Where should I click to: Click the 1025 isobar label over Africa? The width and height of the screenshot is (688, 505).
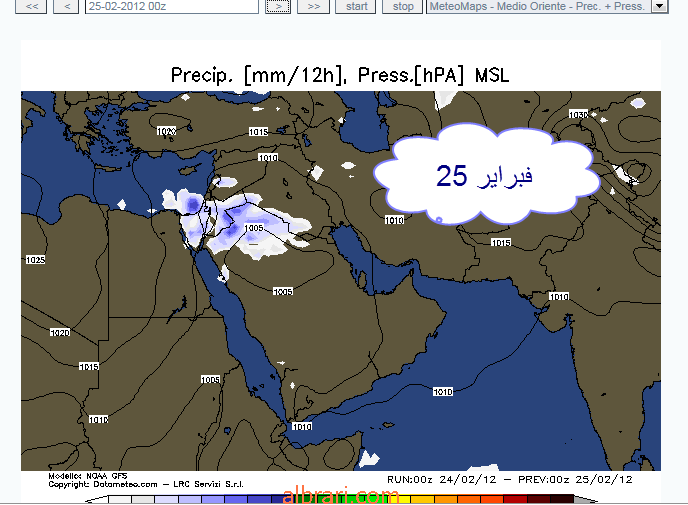coord(36,260)
